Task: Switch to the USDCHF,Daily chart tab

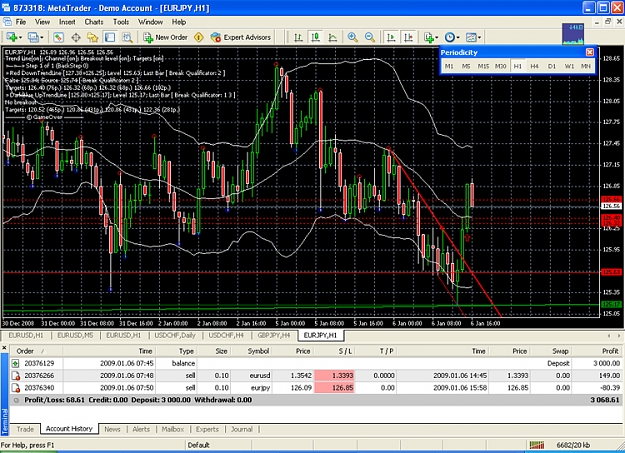Action: [x=175, y=335]
